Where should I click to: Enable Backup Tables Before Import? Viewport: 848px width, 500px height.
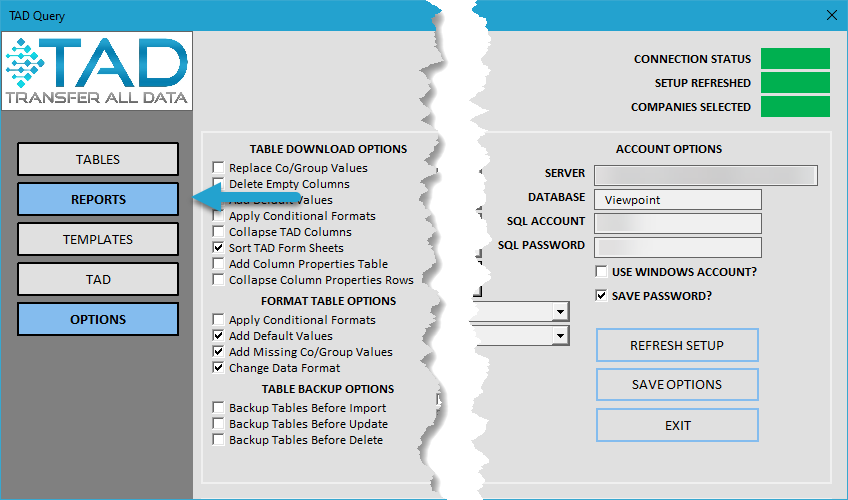point(218,408)
